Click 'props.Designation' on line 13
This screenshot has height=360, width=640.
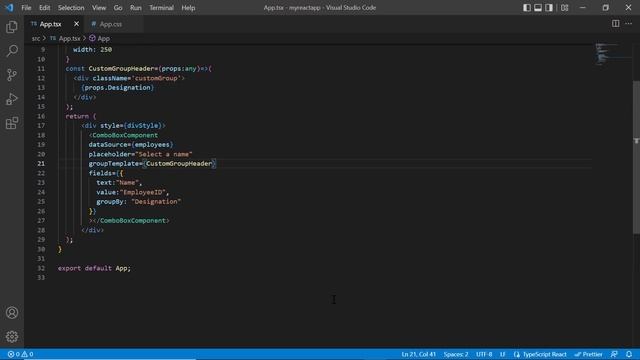coord(118,87)
